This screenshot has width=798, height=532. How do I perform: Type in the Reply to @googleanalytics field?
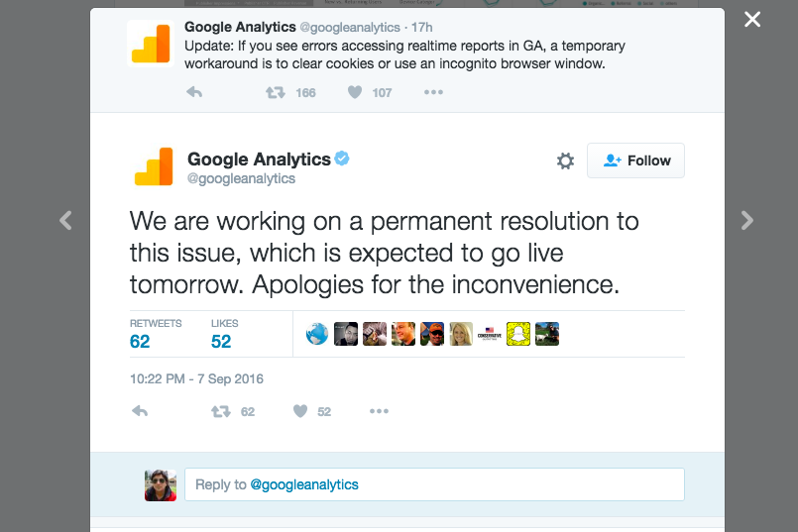point(434,484)
